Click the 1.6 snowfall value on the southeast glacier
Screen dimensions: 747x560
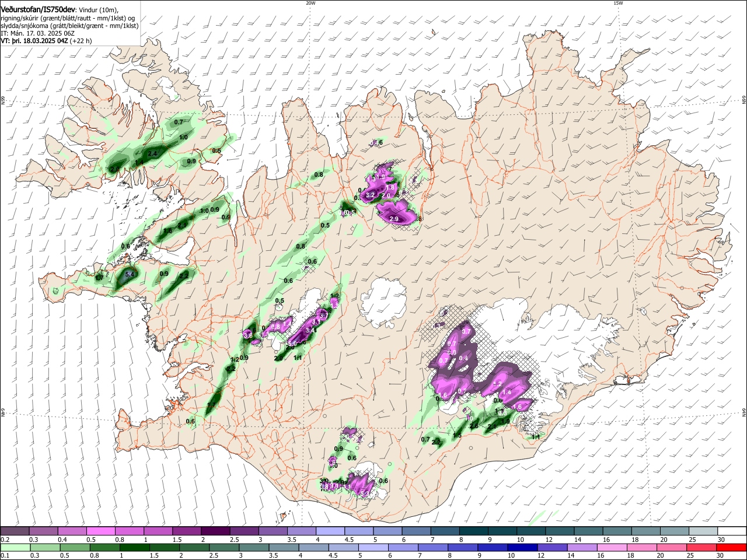click(517, 407)
